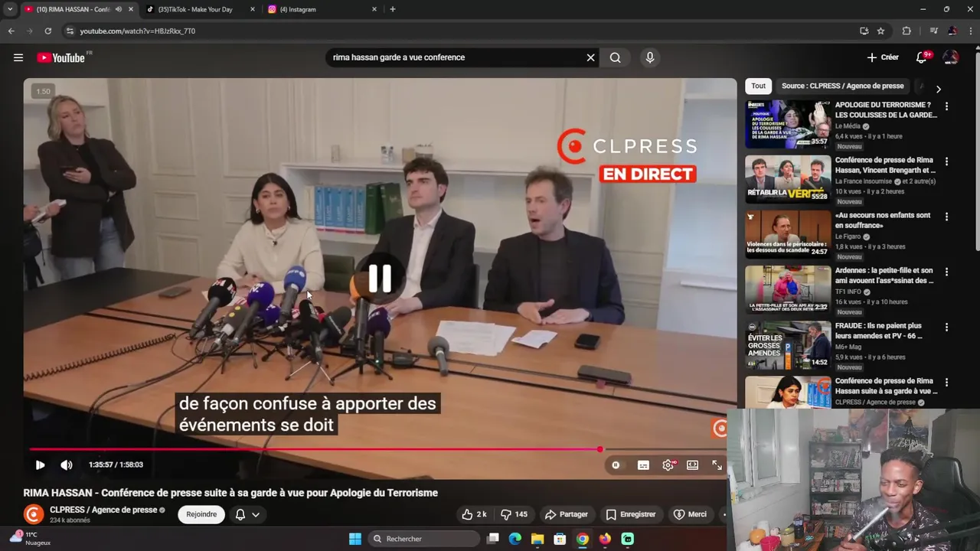Open the Ardennes TF1 INFO video title
Image resolution: width=980 pixels, height=551 pixels.
[884, 275]
